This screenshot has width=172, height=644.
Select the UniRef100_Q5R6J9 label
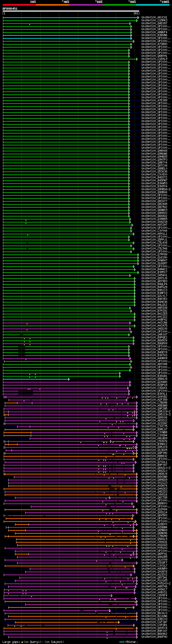click(154, 379)
